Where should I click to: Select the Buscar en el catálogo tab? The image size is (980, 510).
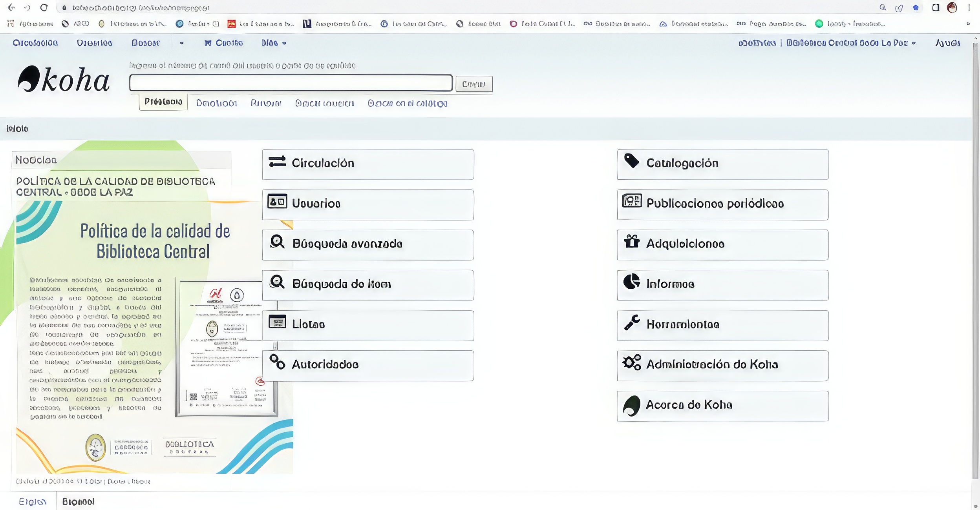coord(407,103)
